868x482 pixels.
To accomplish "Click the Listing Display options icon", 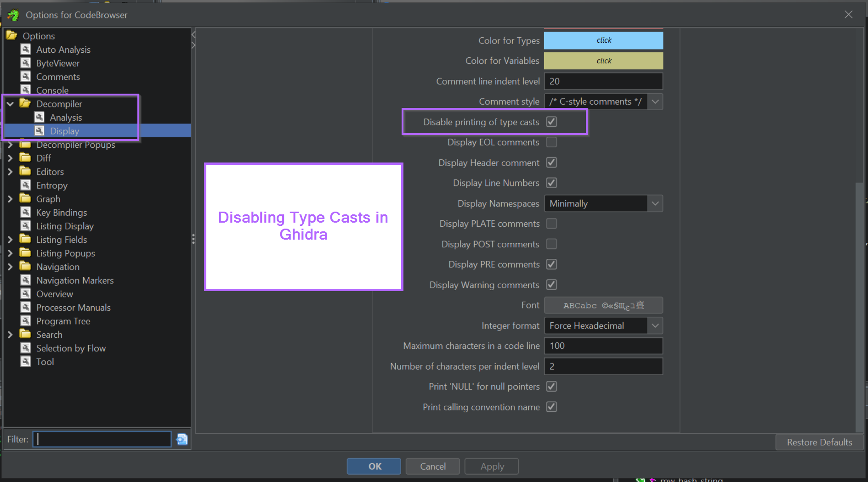I will pos(26,226).
